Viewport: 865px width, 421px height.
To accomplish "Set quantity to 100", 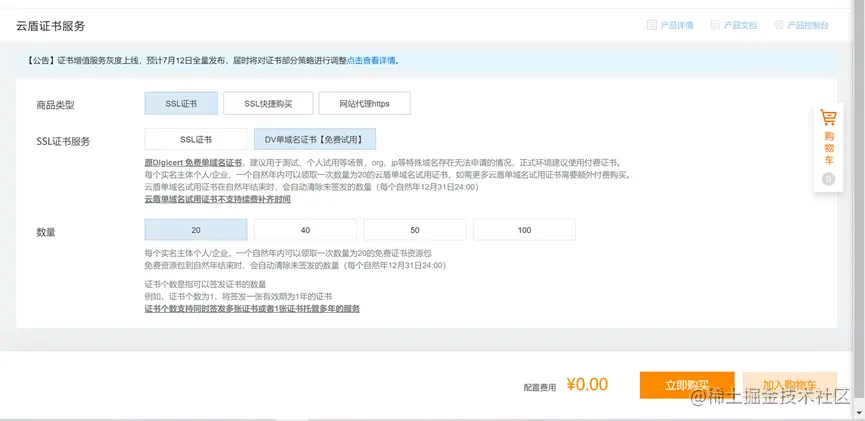I will point(524,230).
